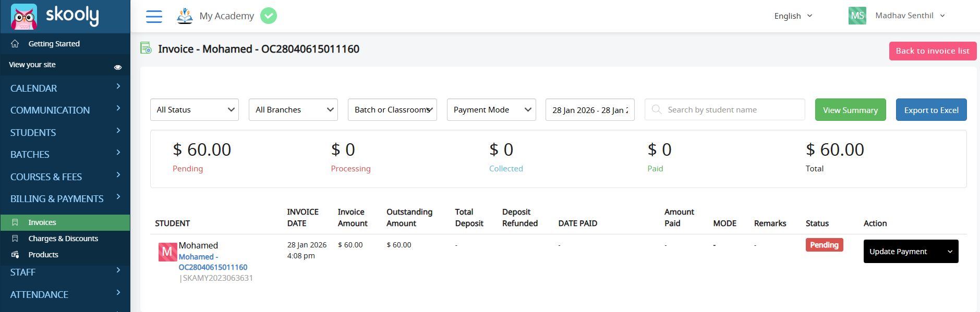Click the green verified checkmark badge

(269, 16)
